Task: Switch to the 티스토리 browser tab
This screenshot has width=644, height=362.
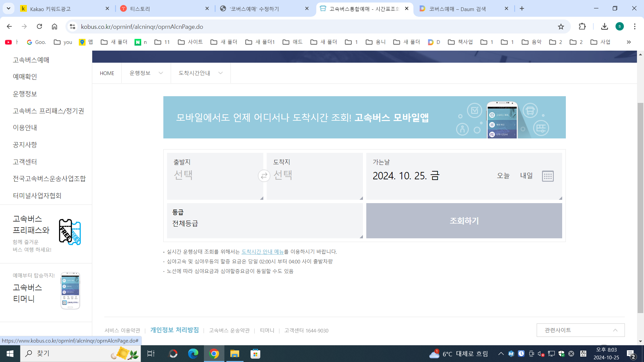Action: (164, 9)
